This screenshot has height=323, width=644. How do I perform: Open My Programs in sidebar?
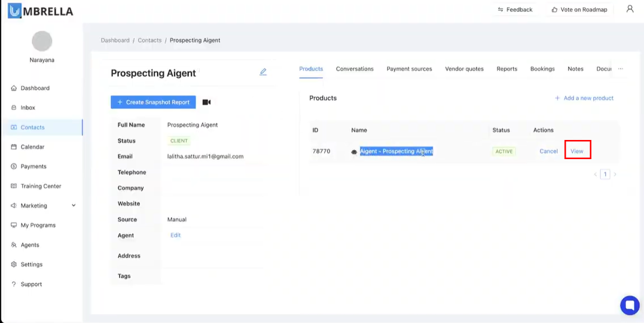click(38, 225)
